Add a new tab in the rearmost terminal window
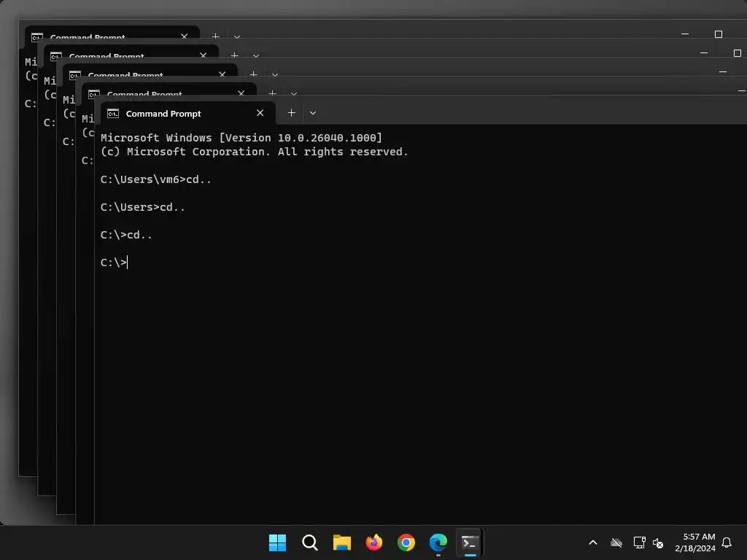 215,36
